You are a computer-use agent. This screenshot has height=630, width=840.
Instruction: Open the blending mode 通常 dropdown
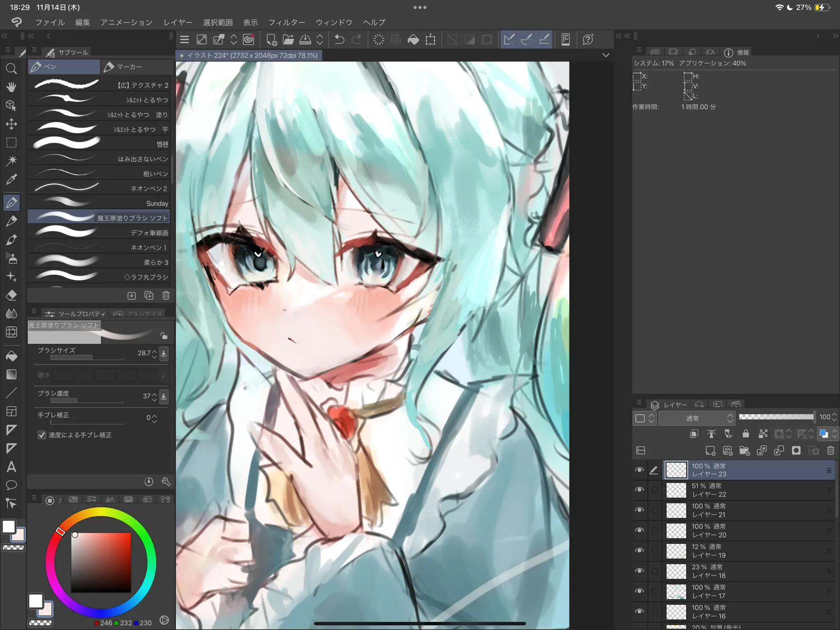[x=696, y=418]
